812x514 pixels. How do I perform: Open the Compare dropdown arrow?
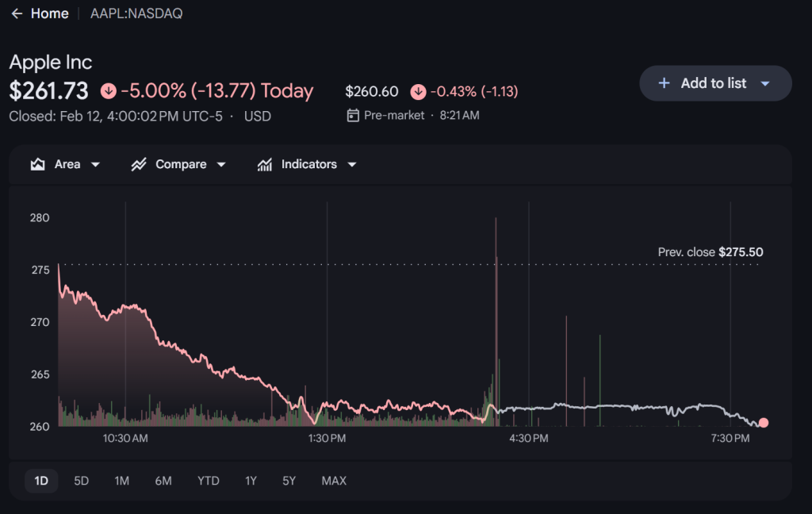tap(221, 165)
